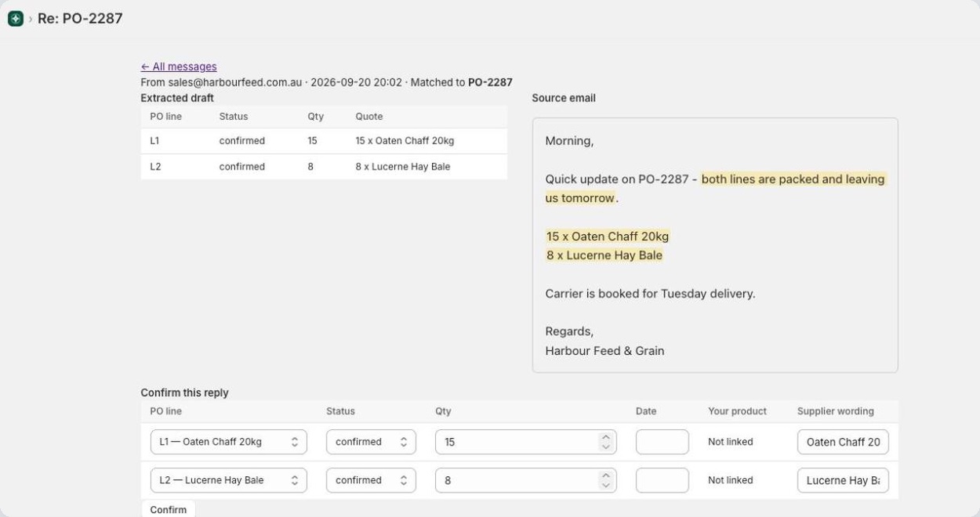980x517 pixels.
Task: Click the Re: PO-2287 breadcrumb title
Action: (x=80, y=18)
